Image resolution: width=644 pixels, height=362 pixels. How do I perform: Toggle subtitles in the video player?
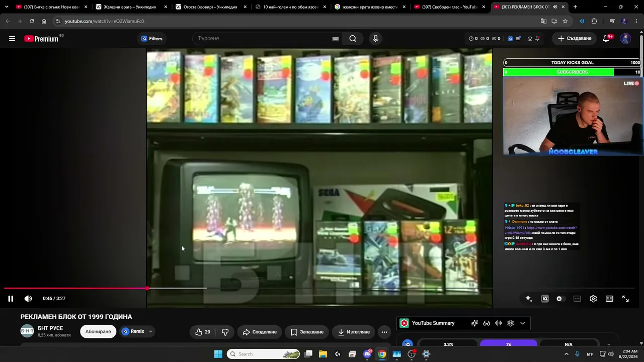[x=577, y=299]
